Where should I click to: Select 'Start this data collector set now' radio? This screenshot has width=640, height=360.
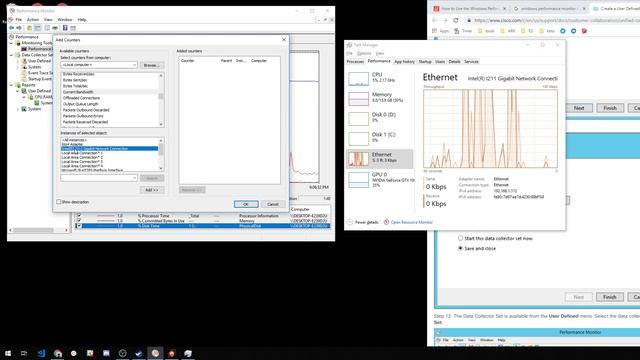coord(460,238)
